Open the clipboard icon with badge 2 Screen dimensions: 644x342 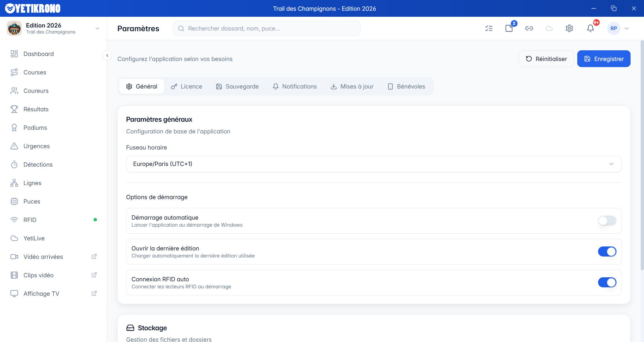tap(509, 28)
